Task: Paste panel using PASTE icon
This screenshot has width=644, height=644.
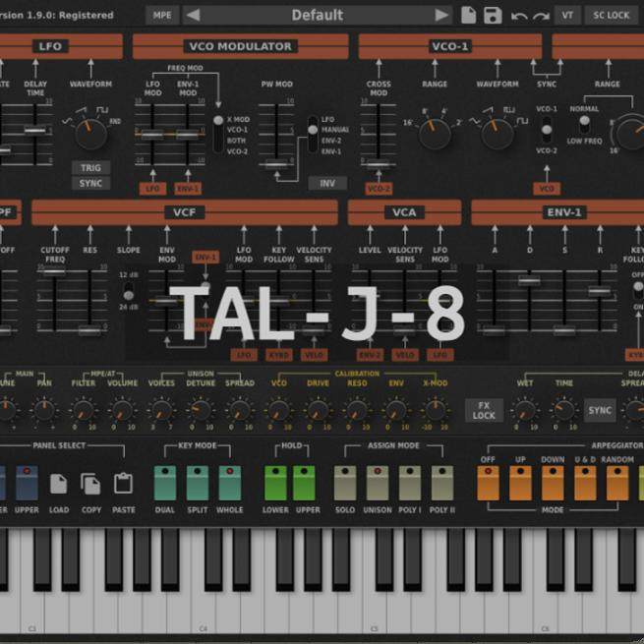Action: pos(123,483)
